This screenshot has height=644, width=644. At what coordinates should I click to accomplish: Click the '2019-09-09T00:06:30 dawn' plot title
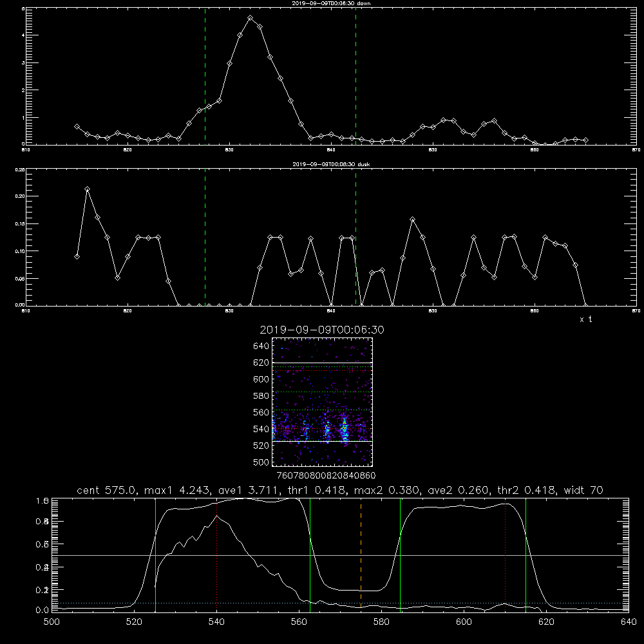click(331, 3)
